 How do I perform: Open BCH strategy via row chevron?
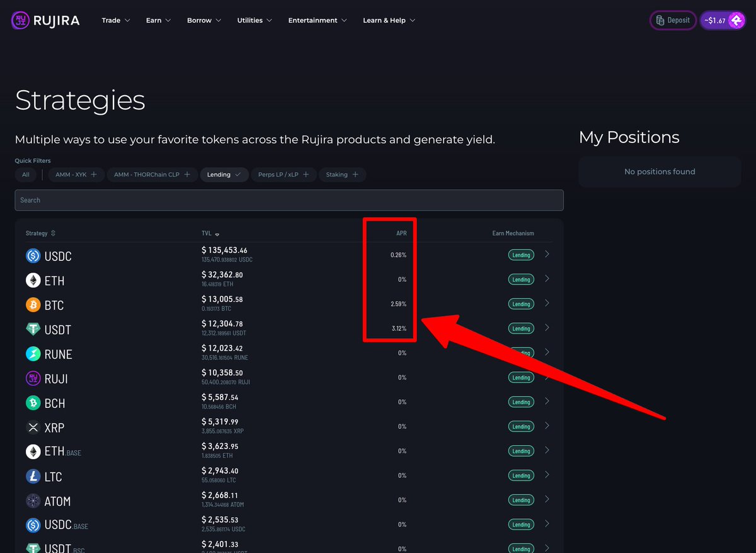547,401
